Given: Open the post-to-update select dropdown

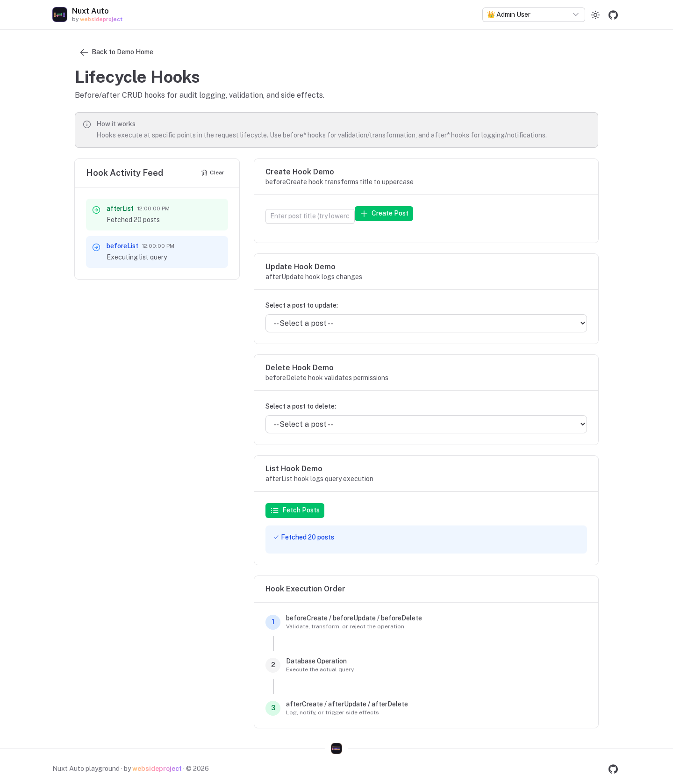Looking at the screenshot, I should coord(426,324).
